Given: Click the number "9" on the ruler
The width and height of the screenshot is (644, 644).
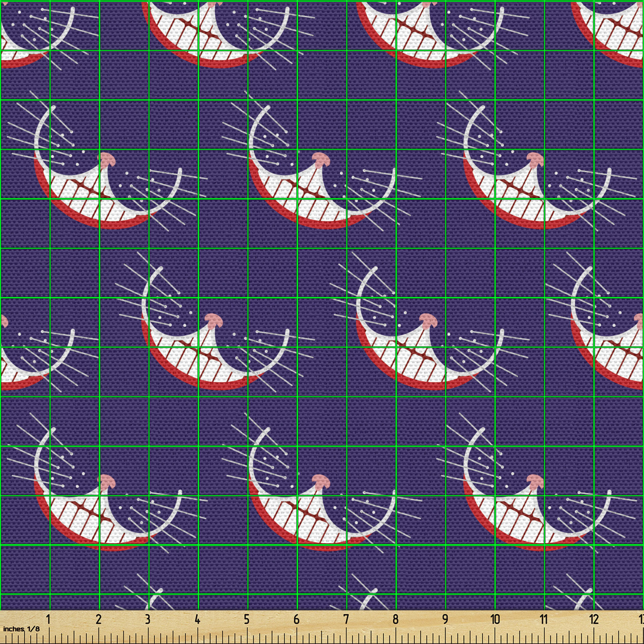Looking at the screenshot, I should coord(445,619).
